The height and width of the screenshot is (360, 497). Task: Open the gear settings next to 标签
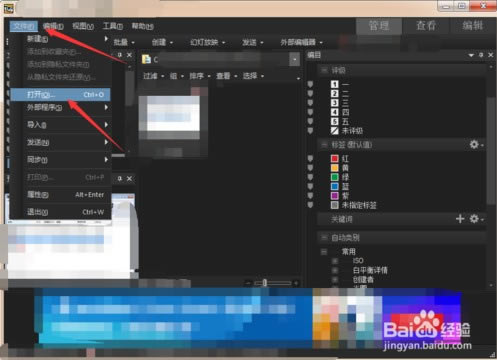476,145
